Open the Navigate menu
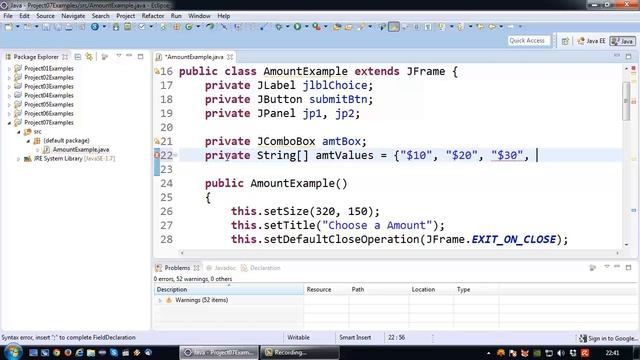 (73, 16)
